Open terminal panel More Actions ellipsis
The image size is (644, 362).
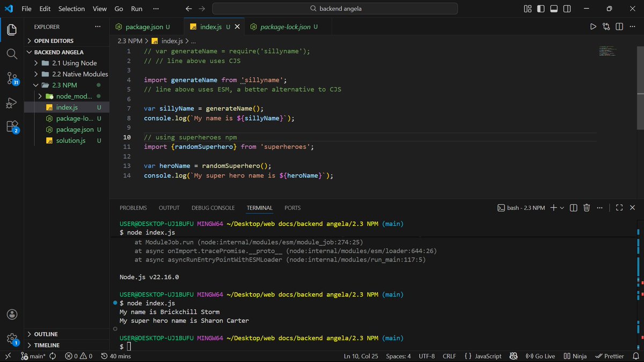pos(599,208)
